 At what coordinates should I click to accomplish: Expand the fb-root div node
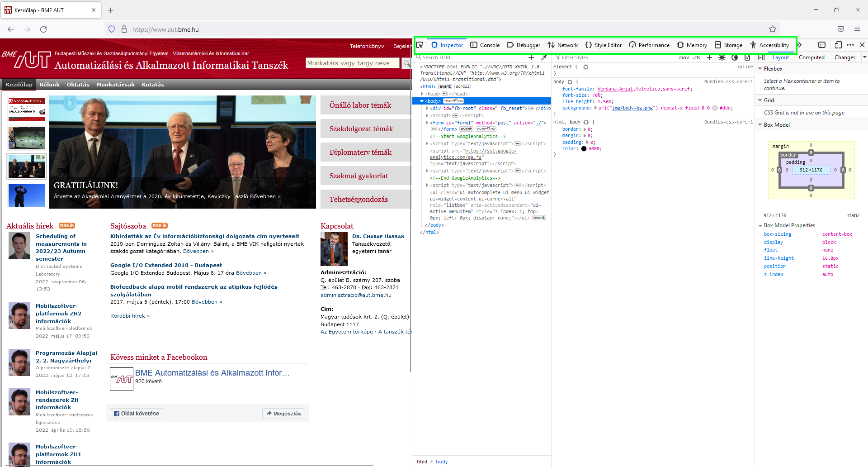pos(427,108)
